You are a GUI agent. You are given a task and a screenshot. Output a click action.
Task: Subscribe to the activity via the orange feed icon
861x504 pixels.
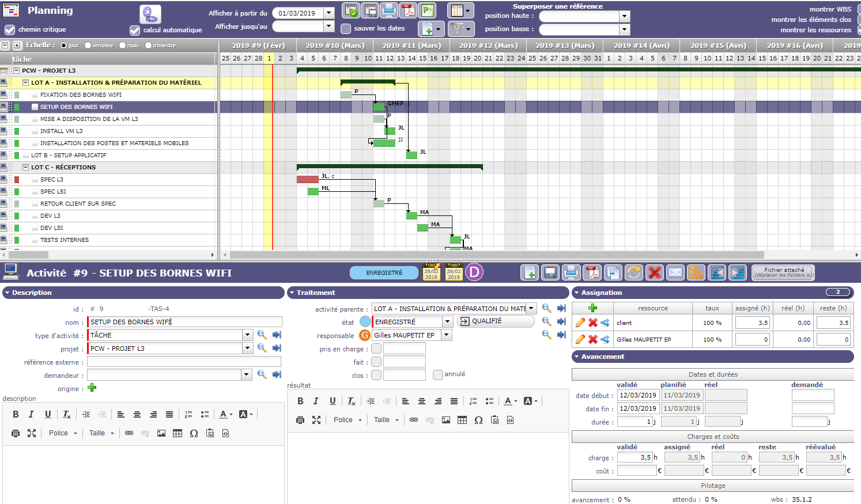coord(696,272)
